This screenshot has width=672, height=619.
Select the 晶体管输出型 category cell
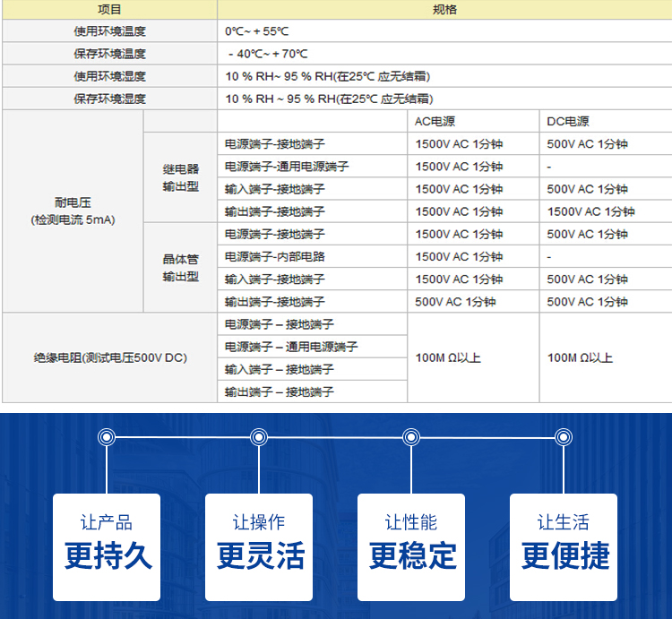(180, 268)
